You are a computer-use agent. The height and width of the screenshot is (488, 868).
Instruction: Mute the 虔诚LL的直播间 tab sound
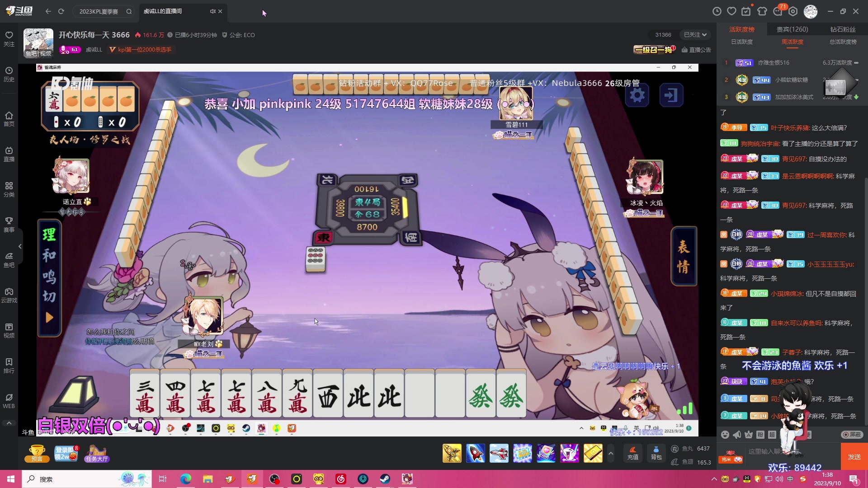(x=212, y=11)
